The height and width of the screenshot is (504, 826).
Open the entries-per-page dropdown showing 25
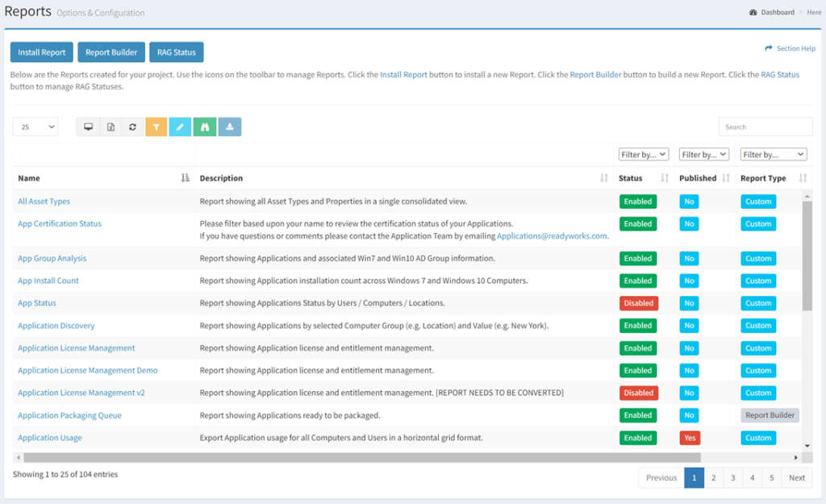pos(35,127)
